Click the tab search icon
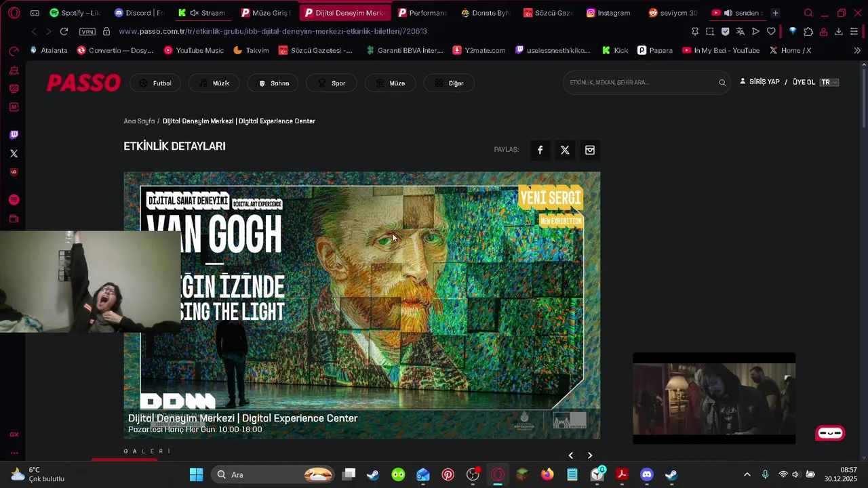 click(x=808, y=13)
